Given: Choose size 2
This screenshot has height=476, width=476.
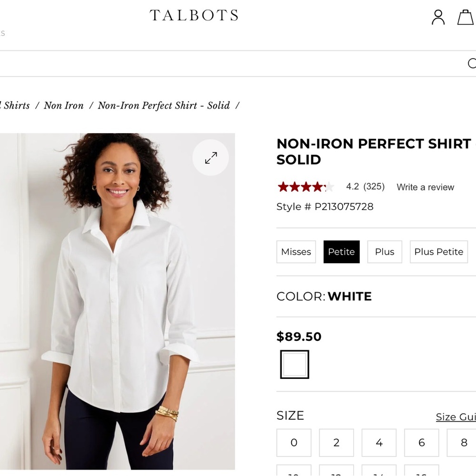Looking at the screenshot, I should pos(336,443).
